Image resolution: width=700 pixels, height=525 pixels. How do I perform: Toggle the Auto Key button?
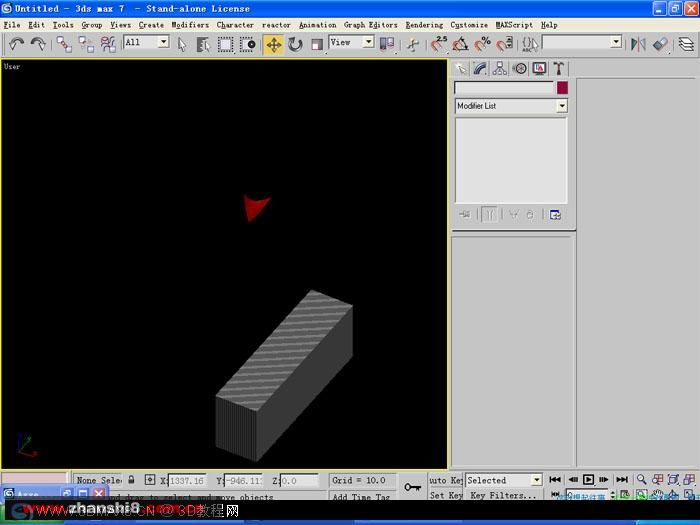tap(446, 480)
